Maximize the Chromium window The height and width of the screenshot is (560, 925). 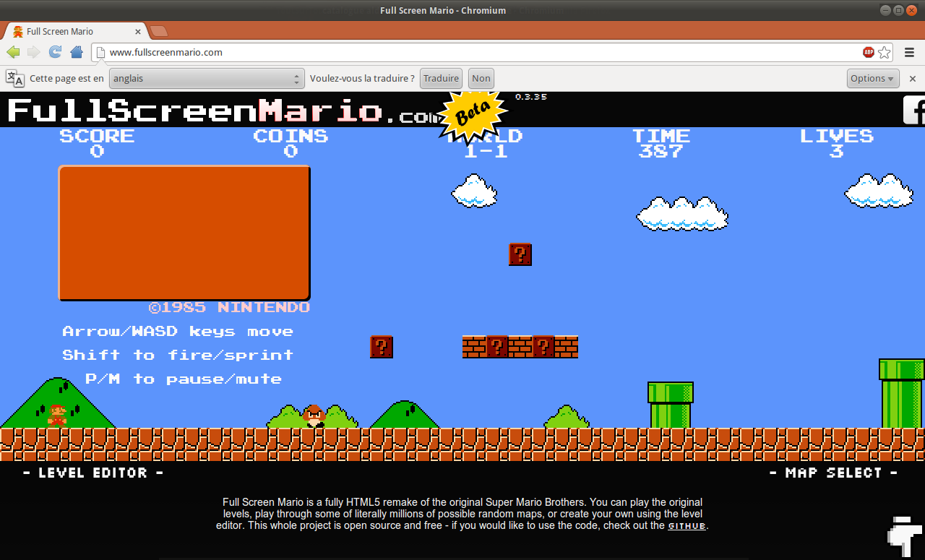click(x=898, y=10)
